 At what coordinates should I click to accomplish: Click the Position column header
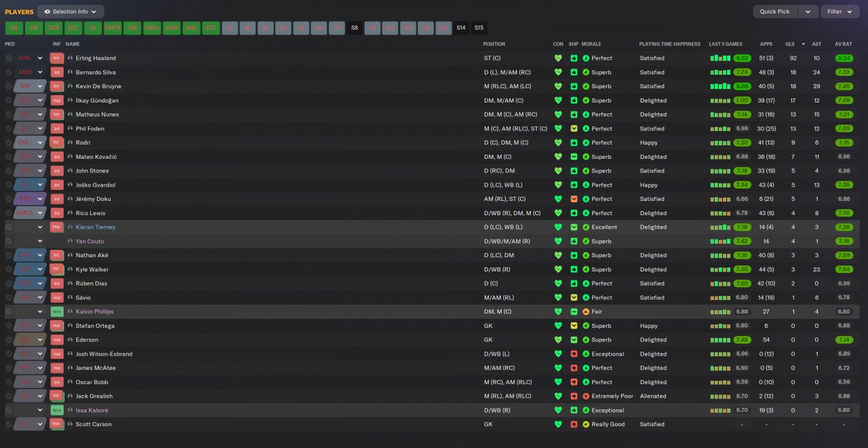coord(494,44)
